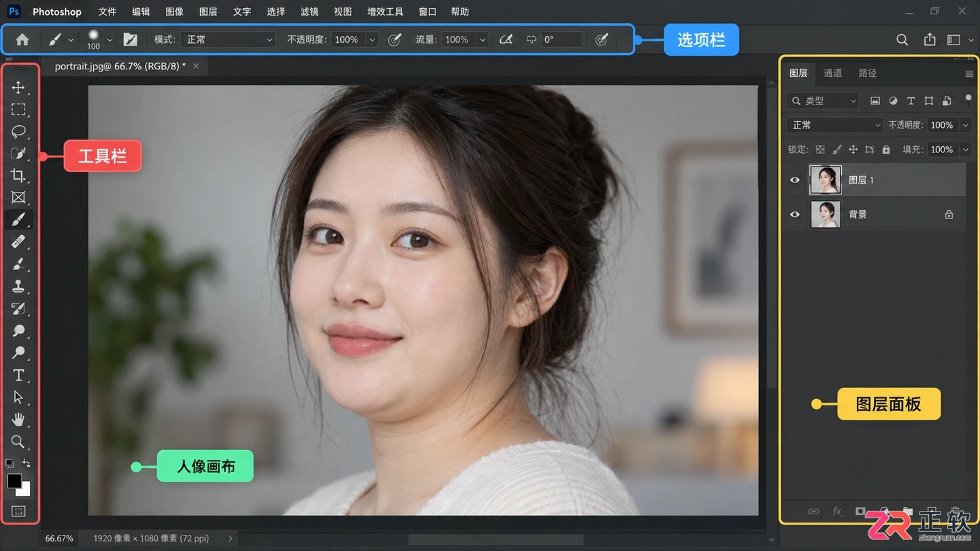This screenshot has width=980, height=551.
Task: Open the 类型 layer filter dropdown
Action: tap(822, 101)
